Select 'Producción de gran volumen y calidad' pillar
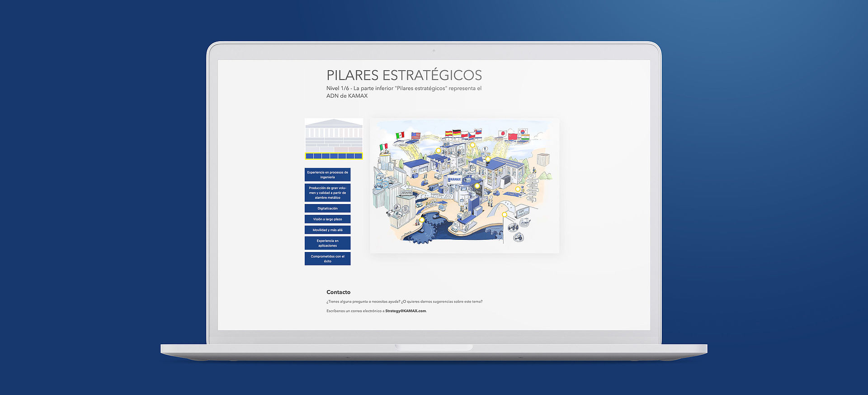The height and width of the screenshot is (395, 868). tap(328, 193)
